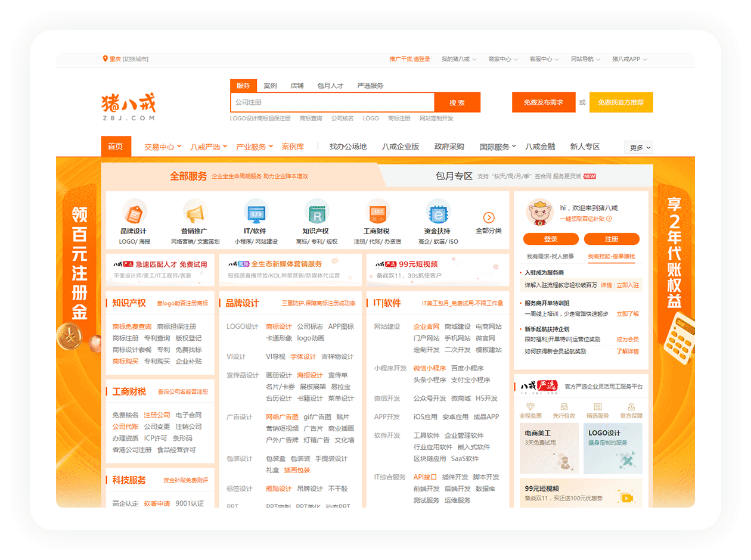Open the 知识产权 category icon

[316, 211]
